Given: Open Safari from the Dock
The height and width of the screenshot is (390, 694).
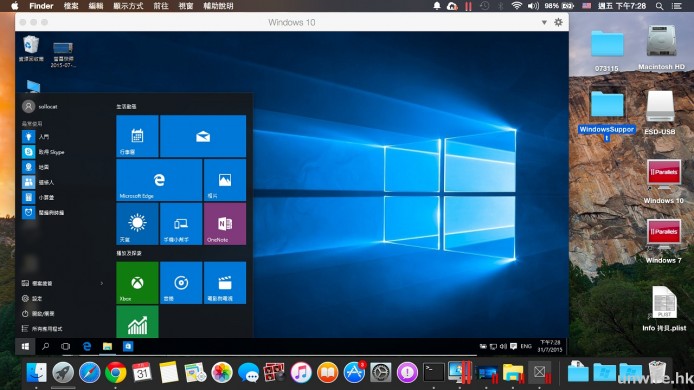Looking at the screenshot, I should point(89,372).
